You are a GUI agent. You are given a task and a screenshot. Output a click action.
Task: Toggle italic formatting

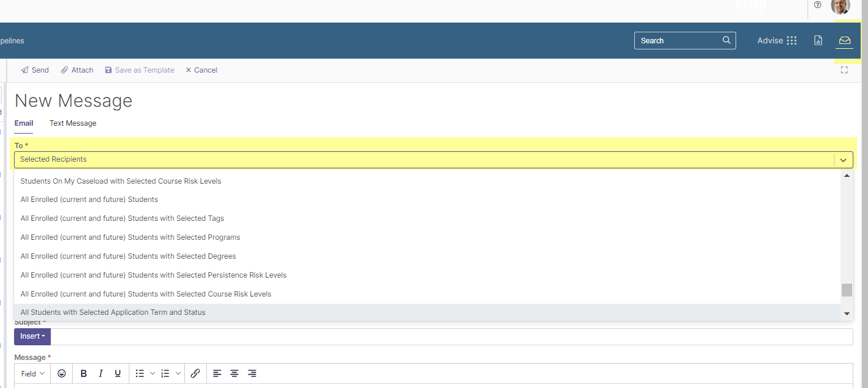coord(101,373)
